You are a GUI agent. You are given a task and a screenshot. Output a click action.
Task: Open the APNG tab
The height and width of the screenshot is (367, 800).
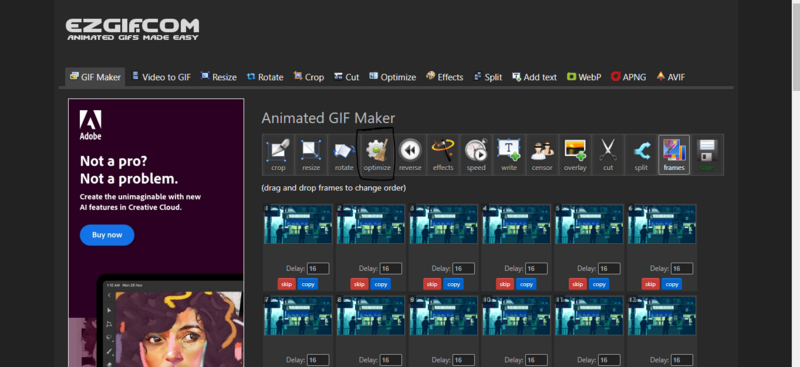coord(628,77)
